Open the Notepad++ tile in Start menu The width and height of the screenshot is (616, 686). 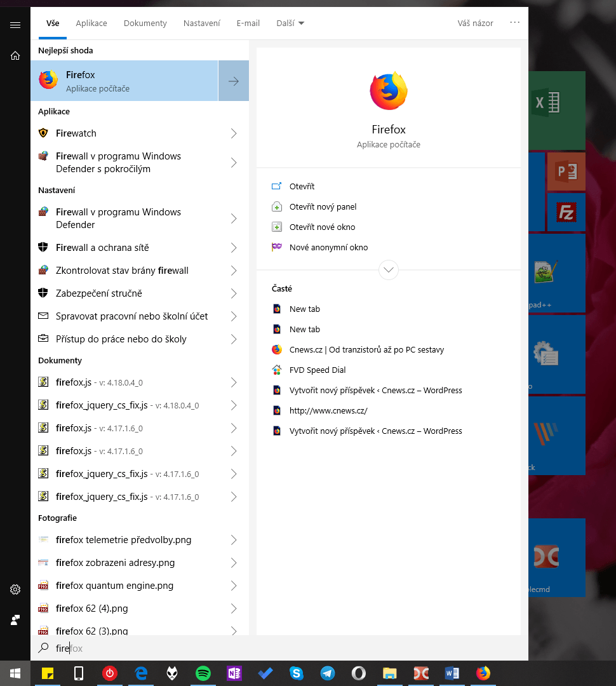pyautogui.click(x=557, y=273)
